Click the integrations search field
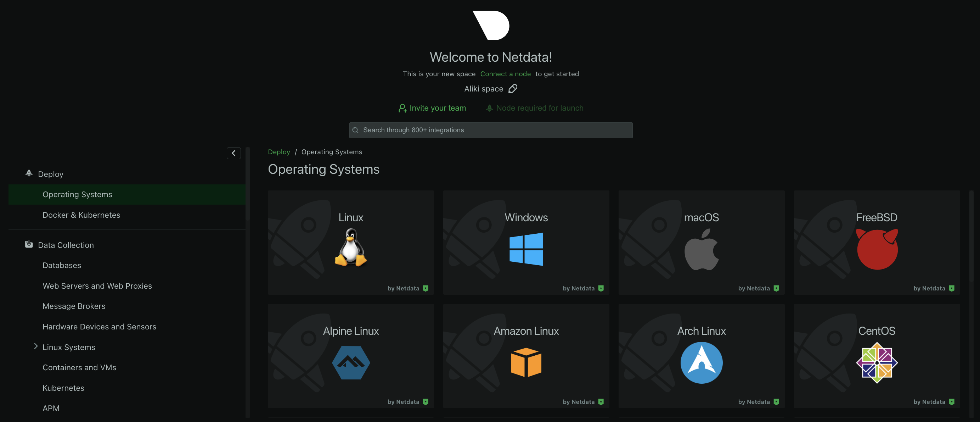The image size is (980, 422). coord(490,130)
